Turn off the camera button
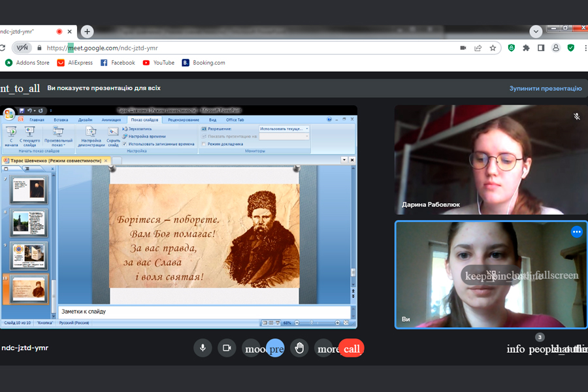Screen dimensions: 588x392 [x=227, y=348]
